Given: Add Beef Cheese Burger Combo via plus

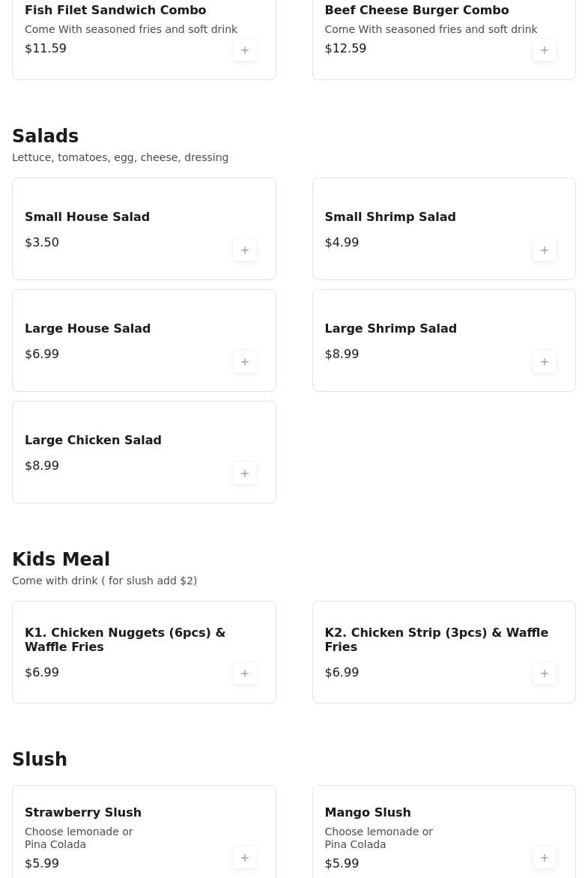Looking at the screenshot, I should pos(545,50).
